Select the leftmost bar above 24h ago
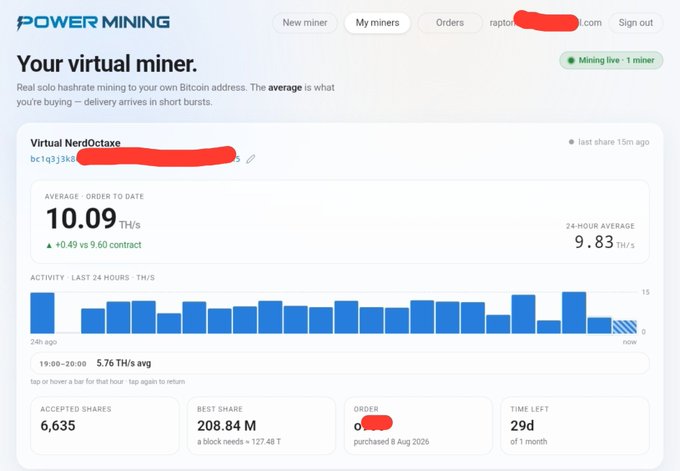The width and height of the screenshot is (680, 471). pyautogui.click(x=42, y=313)
